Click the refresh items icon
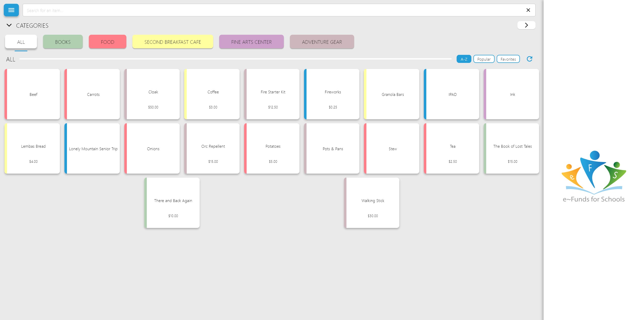Viewport: 644px width, 320px height. (x=529, y=59)
